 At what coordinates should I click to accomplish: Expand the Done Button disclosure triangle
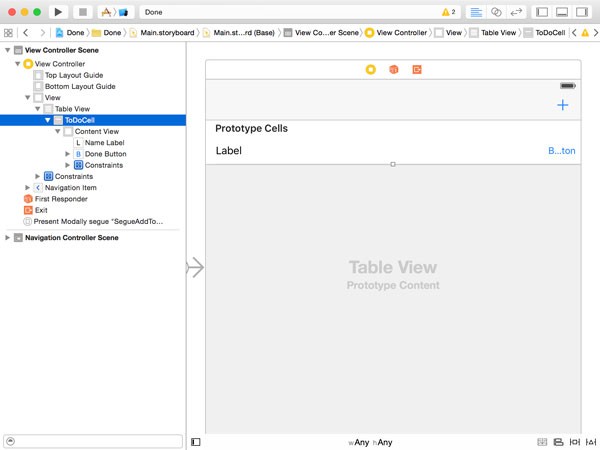(67, 154)
